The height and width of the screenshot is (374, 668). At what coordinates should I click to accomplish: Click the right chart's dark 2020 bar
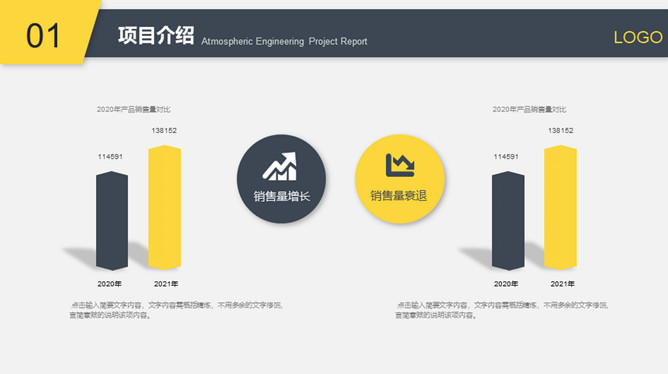(508, 221)
